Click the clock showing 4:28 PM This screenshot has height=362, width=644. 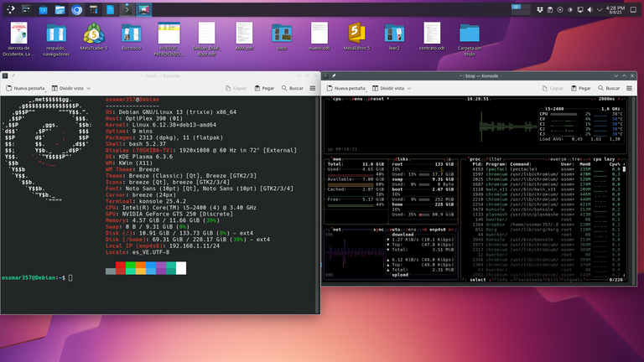point(615,10)
